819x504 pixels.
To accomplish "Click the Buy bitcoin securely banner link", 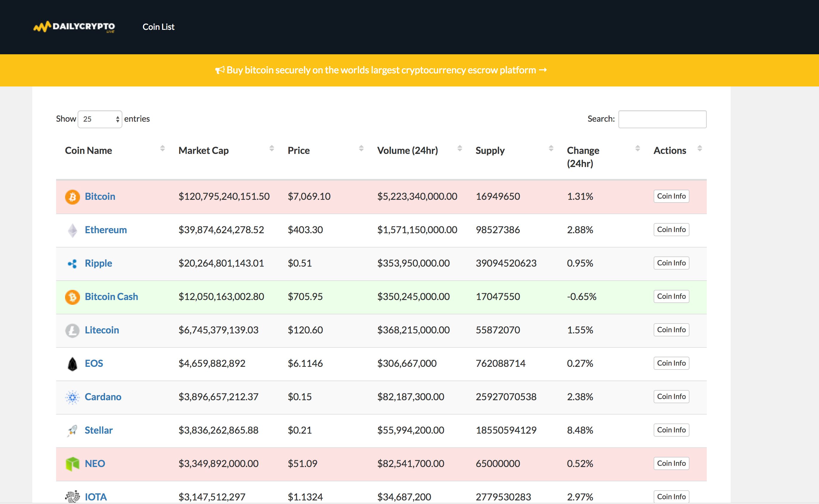I will [x=381, y=70].
